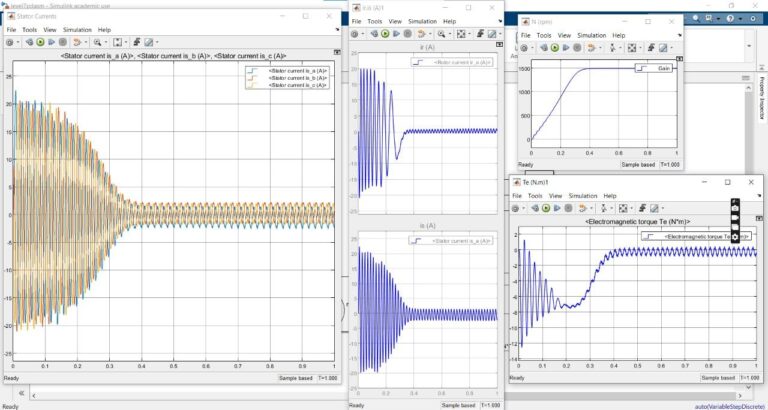This screenshot has height=410, width=768.
Task: Run simulation in ir,is (A)1 scope
Action: tap(385, 34)
